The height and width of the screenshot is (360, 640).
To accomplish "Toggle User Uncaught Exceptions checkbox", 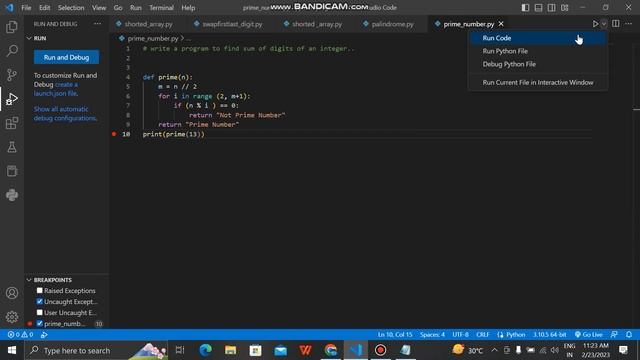I will pyautogui.click(x=40, y=313).
